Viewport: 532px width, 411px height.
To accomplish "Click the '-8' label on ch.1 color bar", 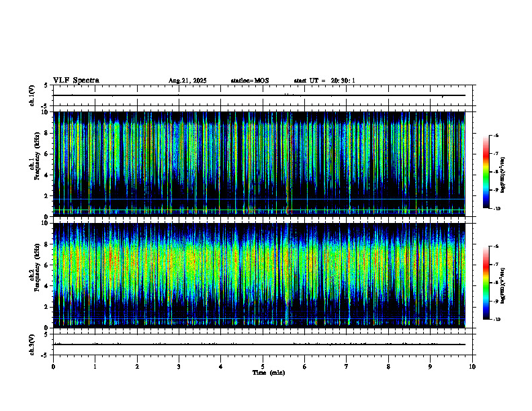I will pyautogui.click(x=496, y=172).
